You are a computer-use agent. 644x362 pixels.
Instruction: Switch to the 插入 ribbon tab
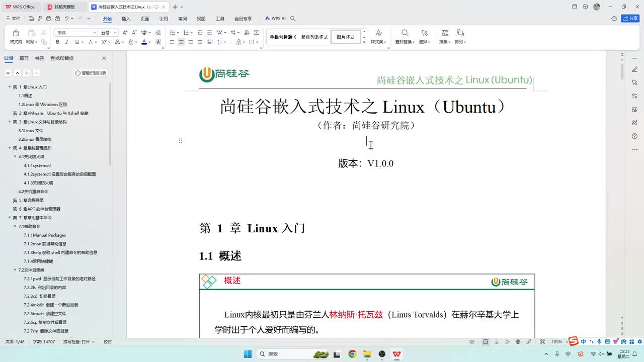pyautogui.click(x=126, y=19)
